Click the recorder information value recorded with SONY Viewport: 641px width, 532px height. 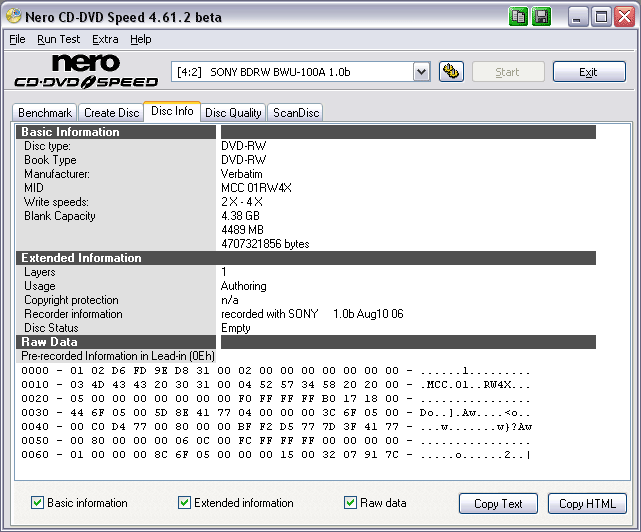pyautogui.click(x=312, y=314)
